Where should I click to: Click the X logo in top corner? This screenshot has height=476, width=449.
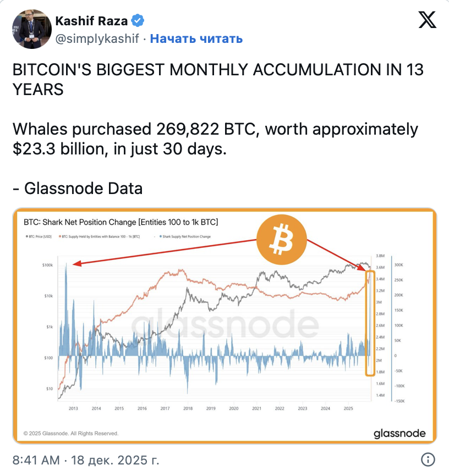426,20
